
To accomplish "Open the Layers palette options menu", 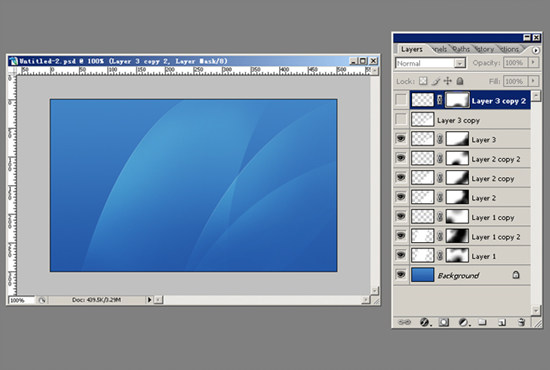I will point(535,50).
